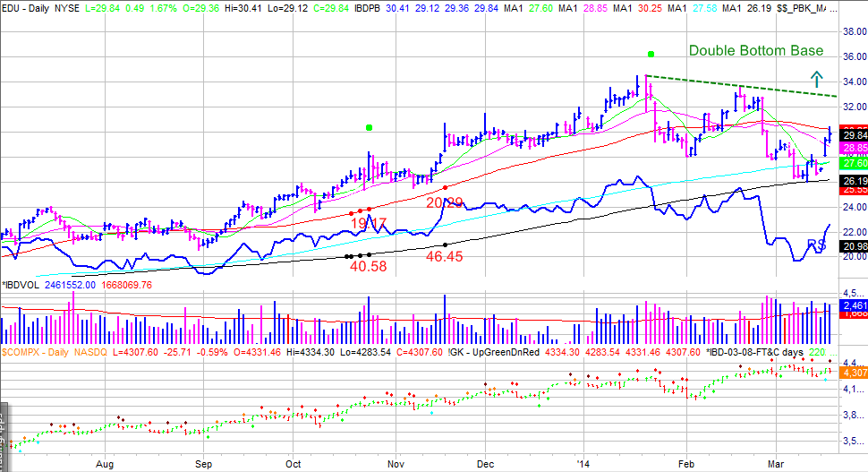This screenshot has width=868, height=472.
Task: Select the green square marker above late October bar
Action: [x=370, y=128]
